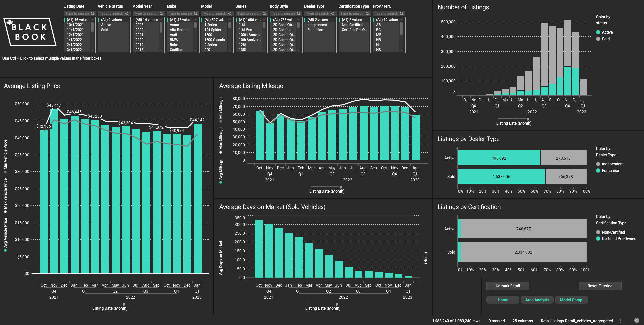The width and height of the screenshot is (644, 325).
Task: Click the search icon in the Listing Date filter
Action: point(92,13)
